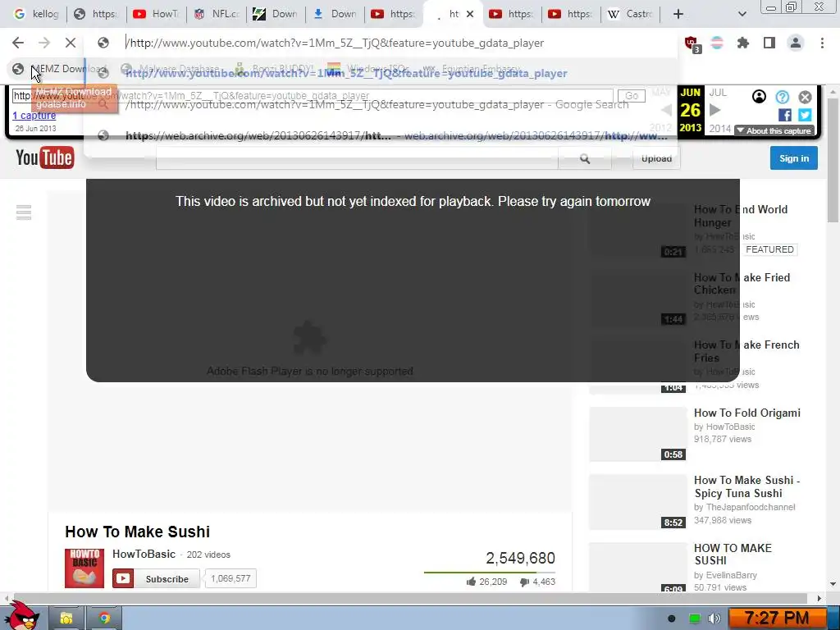Click the Spicy Tuna Sushi 8:52 thumbnail
840x630 pixels.
(x=637, y=502)
